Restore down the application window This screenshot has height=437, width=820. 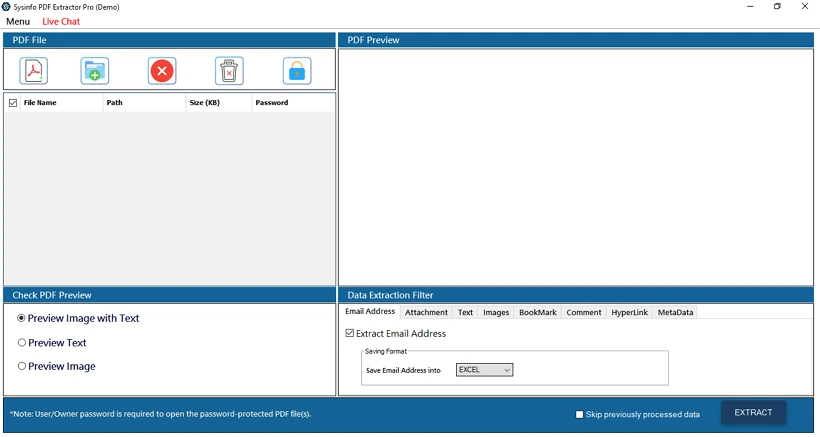coord(778,6)
